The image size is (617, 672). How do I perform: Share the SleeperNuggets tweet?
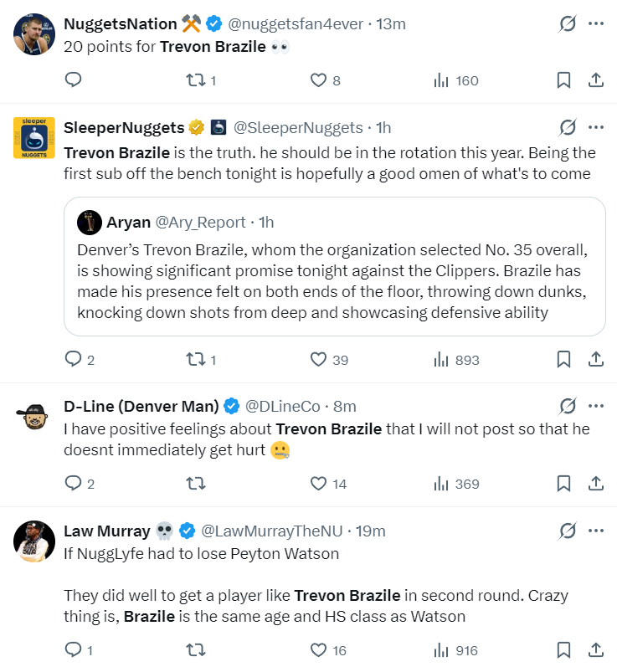click(x=595, y=359)
